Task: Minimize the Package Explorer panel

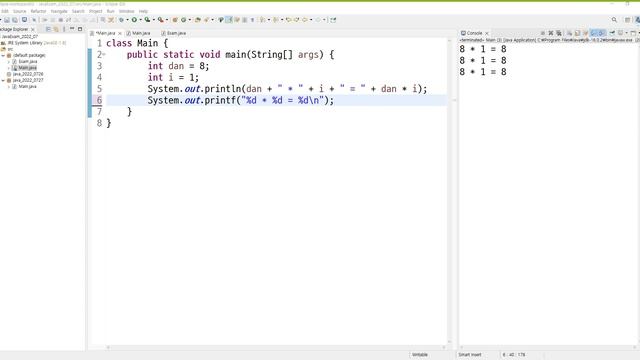Action: [72, 29]
